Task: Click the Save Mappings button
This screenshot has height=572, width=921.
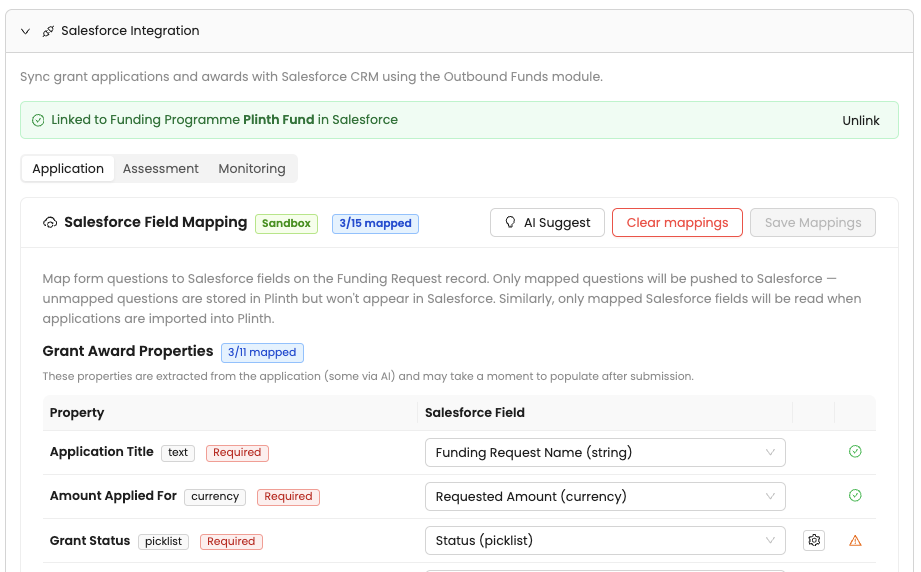Action: tap(813, 223)
